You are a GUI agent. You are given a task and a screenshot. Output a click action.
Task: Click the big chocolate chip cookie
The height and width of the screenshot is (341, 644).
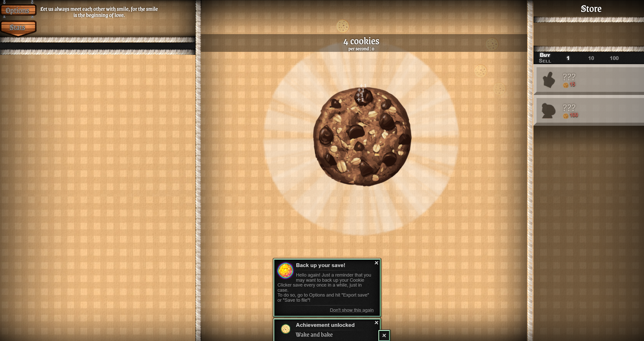point(362,137)
